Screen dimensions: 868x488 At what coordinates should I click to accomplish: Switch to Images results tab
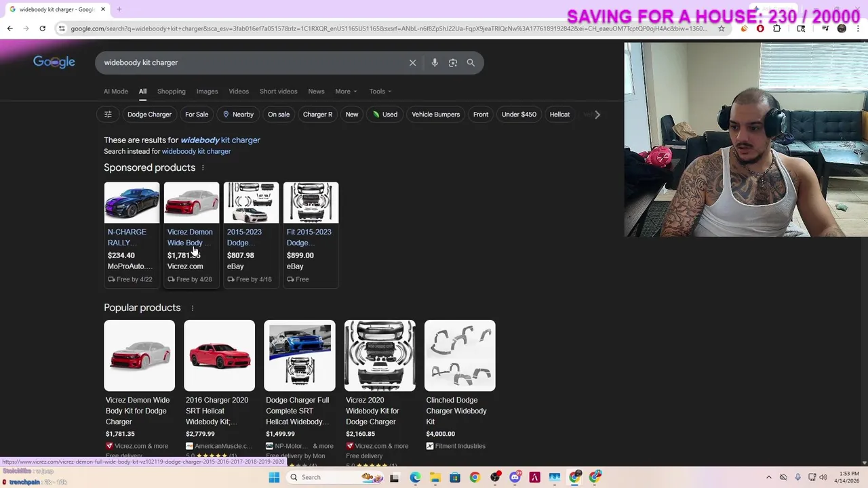click(x=208, y=91)
